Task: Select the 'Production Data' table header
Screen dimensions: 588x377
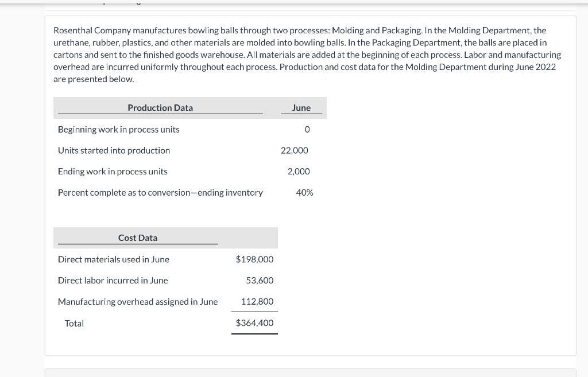Action: [x=160, y=108]
